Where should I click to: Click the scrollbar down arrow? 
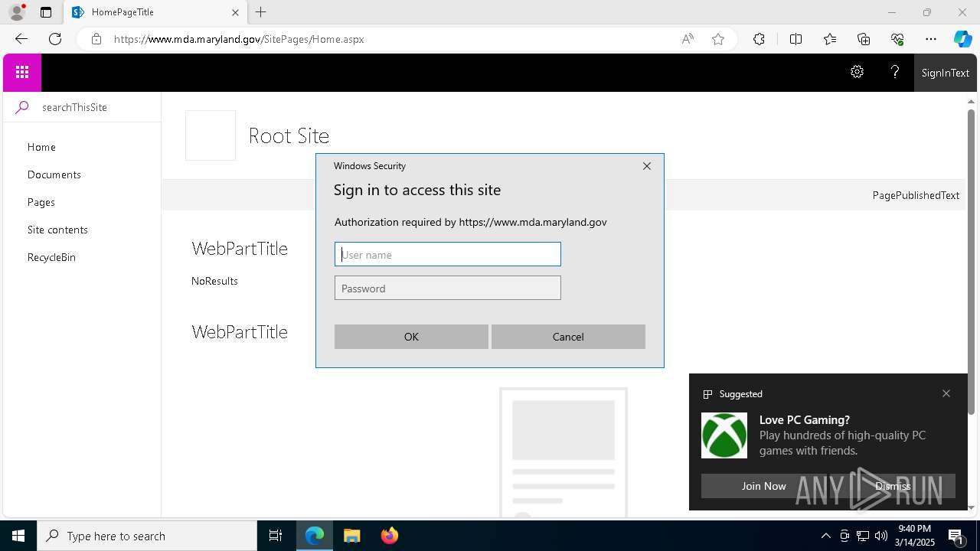tap(971, 507)
